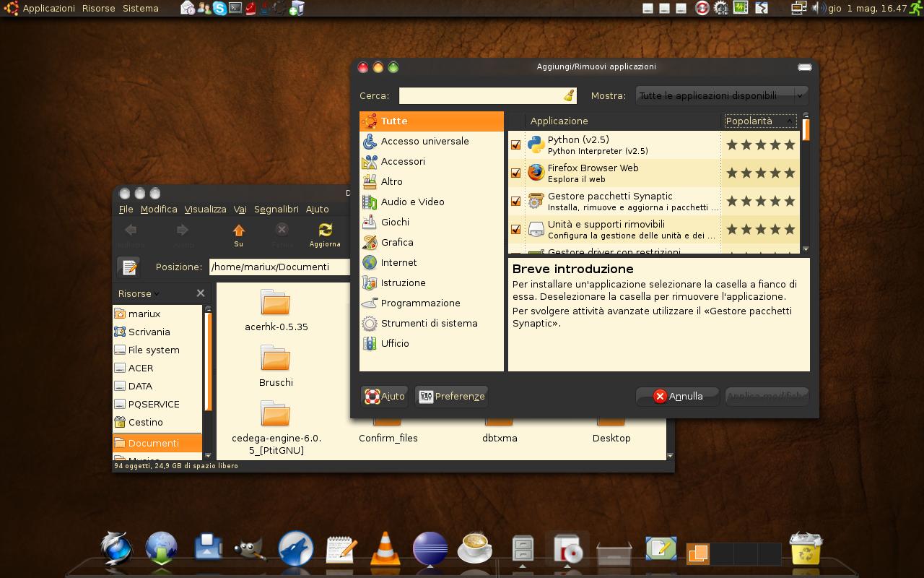Click the Posizione path field
Viewport: 924px width, 578px height.
(280, 267)
